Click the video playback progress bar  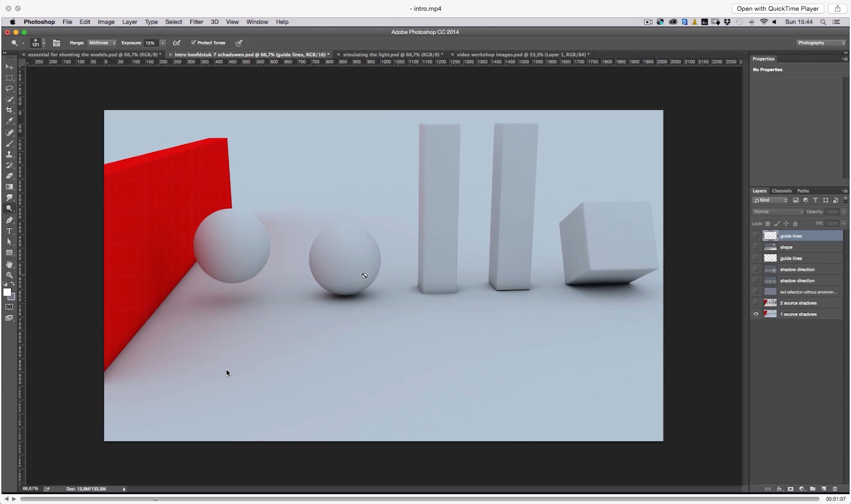(x=419, y=499)
